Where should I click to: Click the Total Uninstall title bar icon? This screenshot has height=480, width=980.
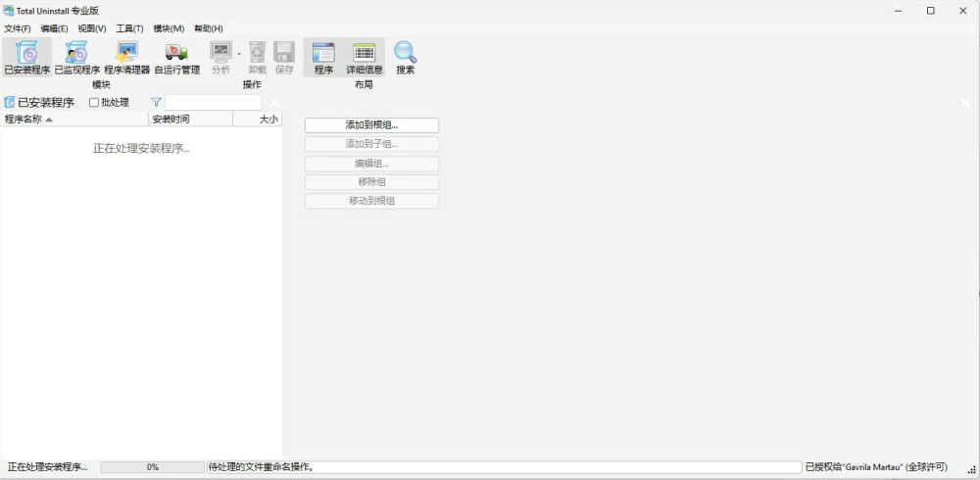point(8,10)
